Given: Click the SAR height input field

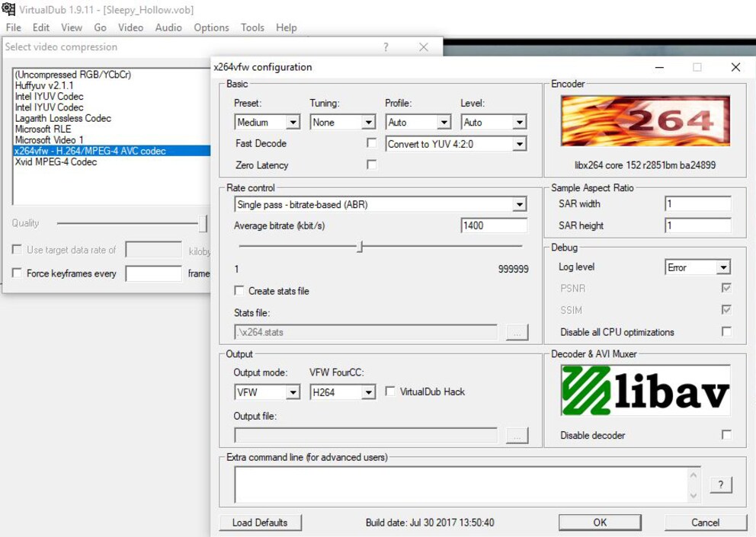Looking at the screenshot, I should pyautogui.click(x=697, y=225).
